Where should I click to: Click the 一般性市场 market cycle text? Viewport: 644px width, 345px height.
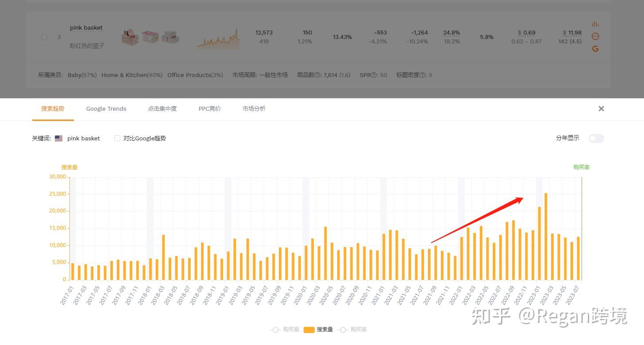coord(273,75)
